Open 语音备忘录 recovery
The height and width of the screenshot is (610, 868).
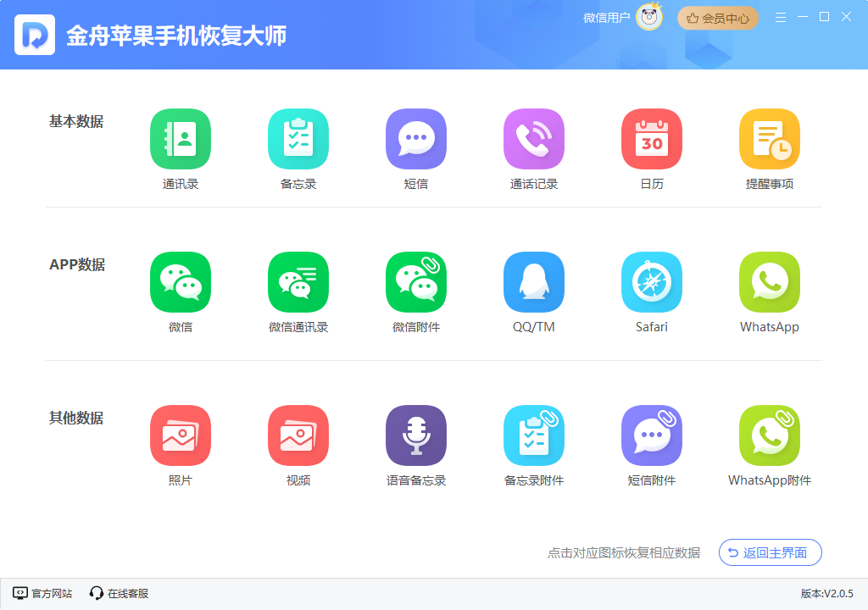[x=416, y=435]
